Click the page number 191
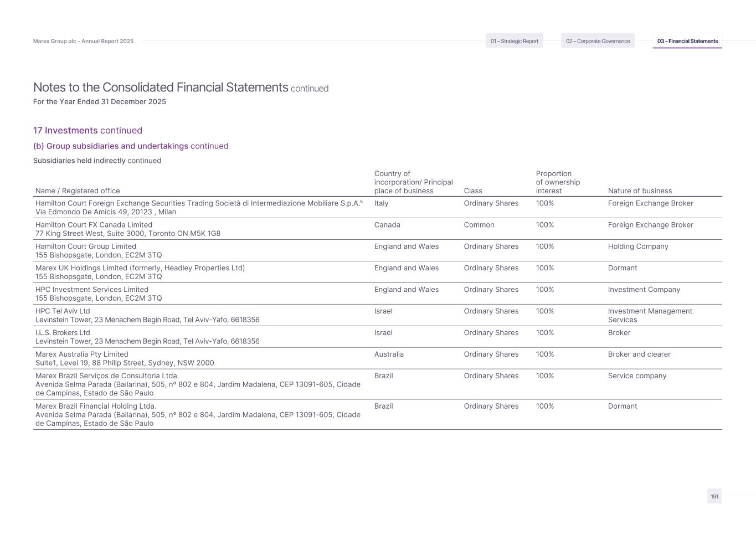Screen dimensions: 756x535 click(714, 497)
